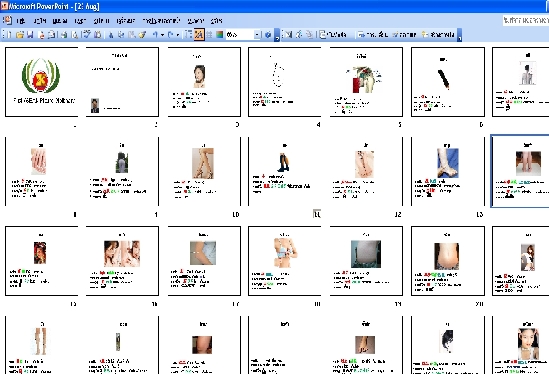Click the PowerPoint document control icon by menus
This screenshot has height=374, width=549.
pos(7,20)
